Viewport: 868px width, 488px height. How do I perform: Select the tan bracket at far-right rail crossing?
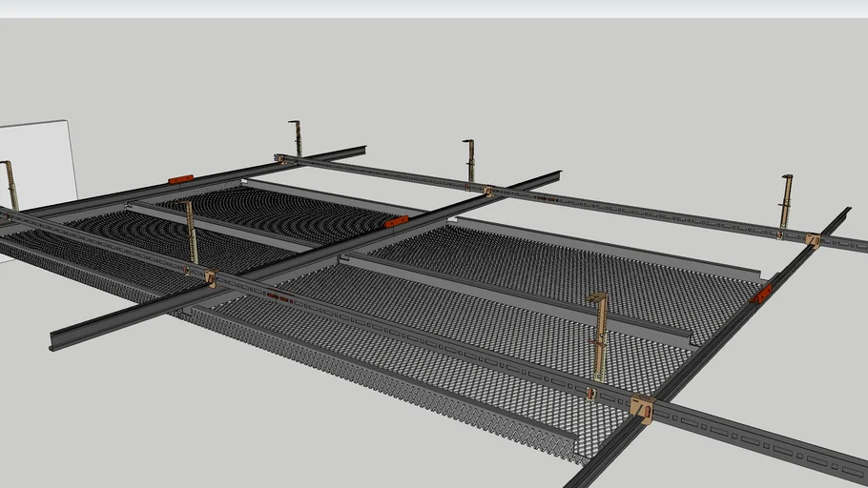point(812,240)
